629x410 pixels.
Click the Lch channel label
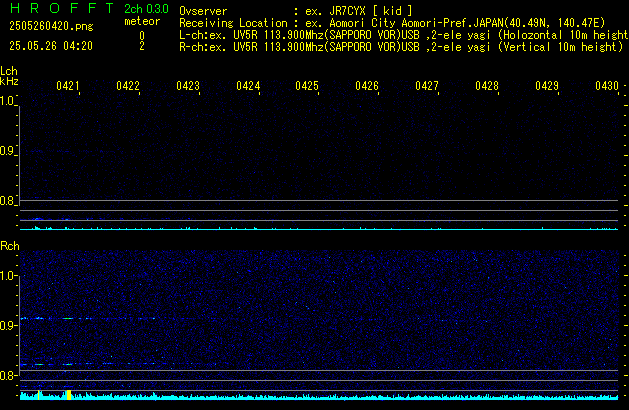pyautogui.click(x=9, y=71)
